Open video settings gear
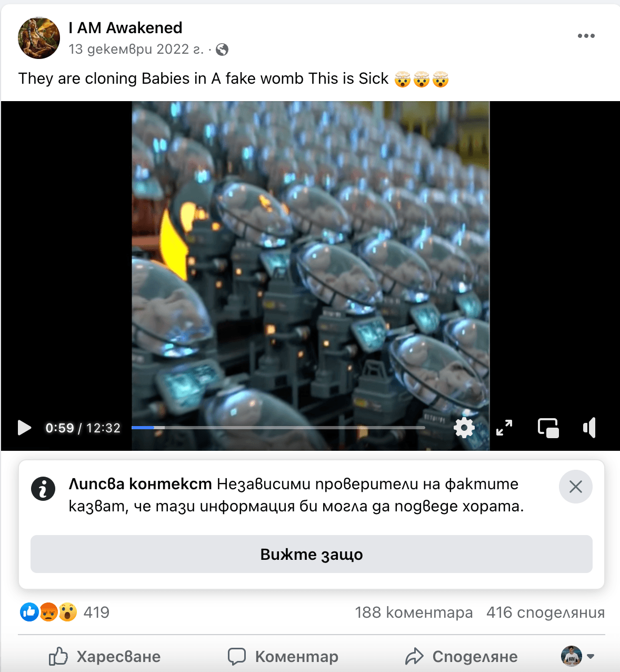This screenshot has width=620, height=672. (x=464, y=428)
